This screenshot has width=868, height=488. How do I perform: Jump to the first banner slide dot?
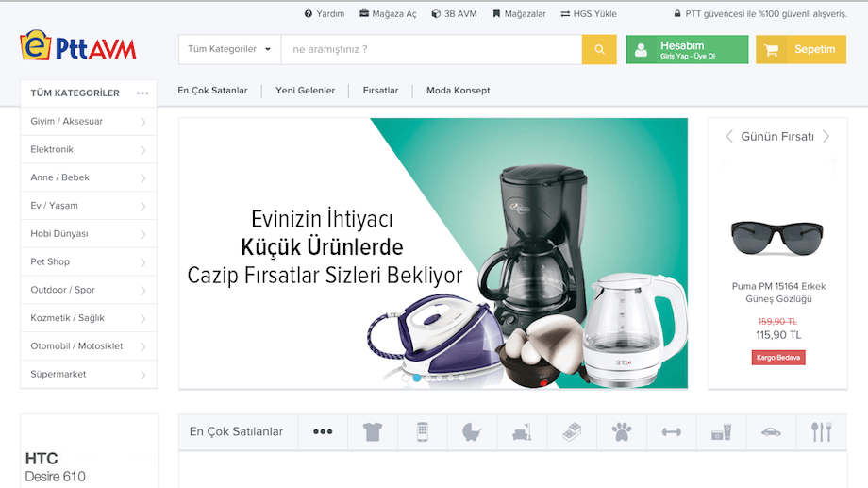406,378
